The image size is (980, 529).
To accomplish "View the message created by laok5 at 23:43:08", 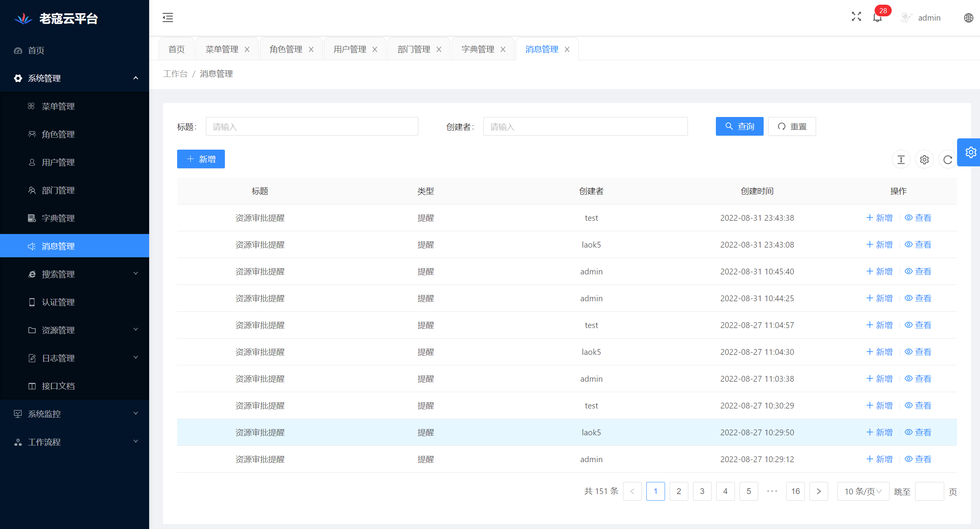I will [918, 244].
